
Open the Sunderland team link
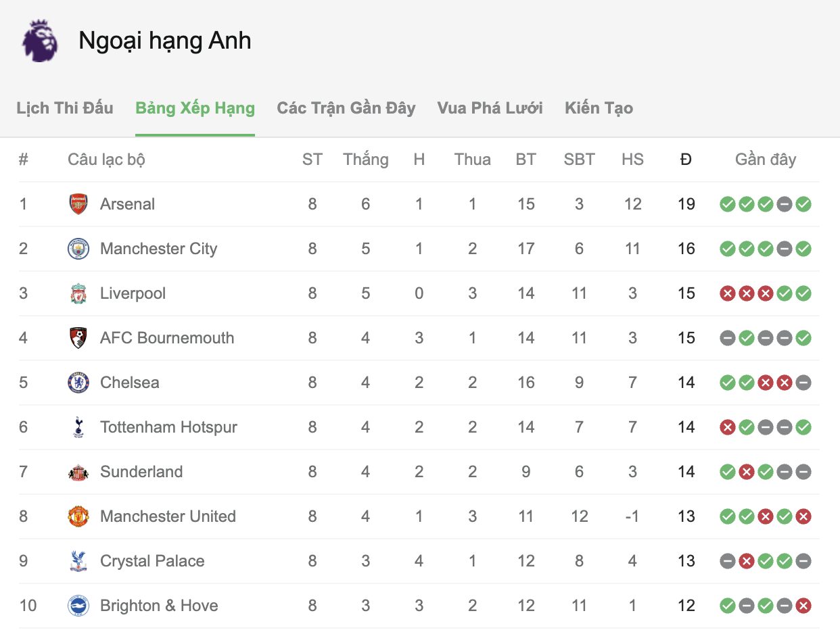pos(141,472)
